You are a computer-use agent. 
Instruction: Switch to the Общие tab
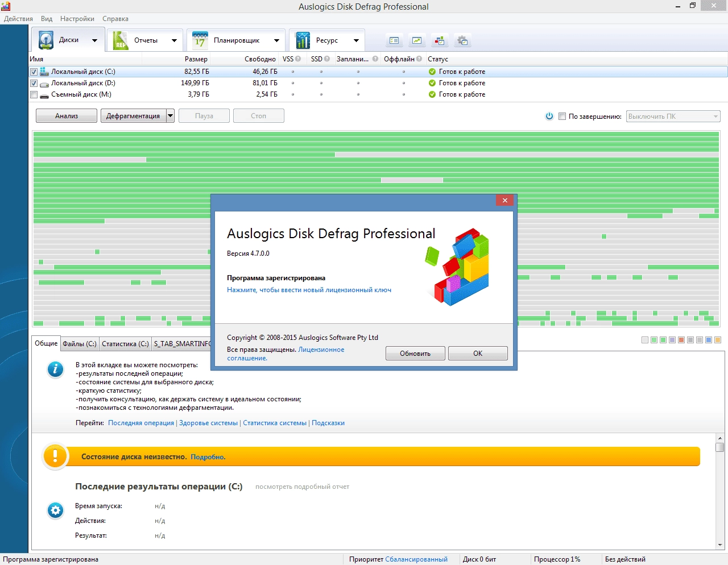click(x=46, y=343)
